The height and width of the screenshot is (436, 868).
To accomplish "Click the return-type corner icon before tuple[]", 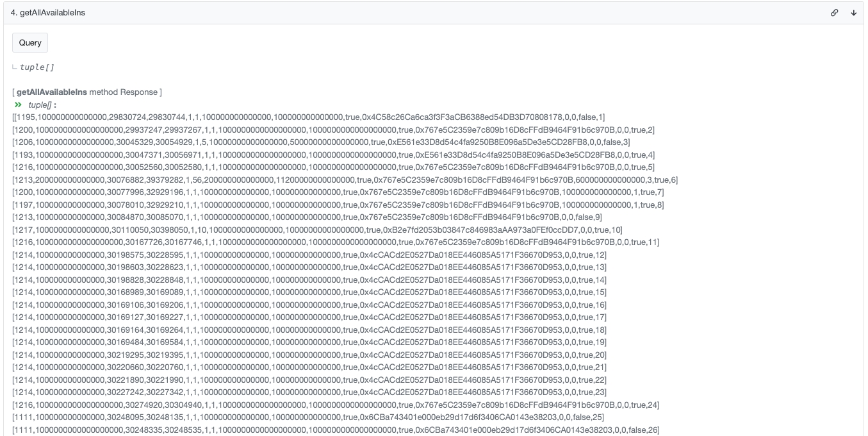I will click(x=15, y=67).
